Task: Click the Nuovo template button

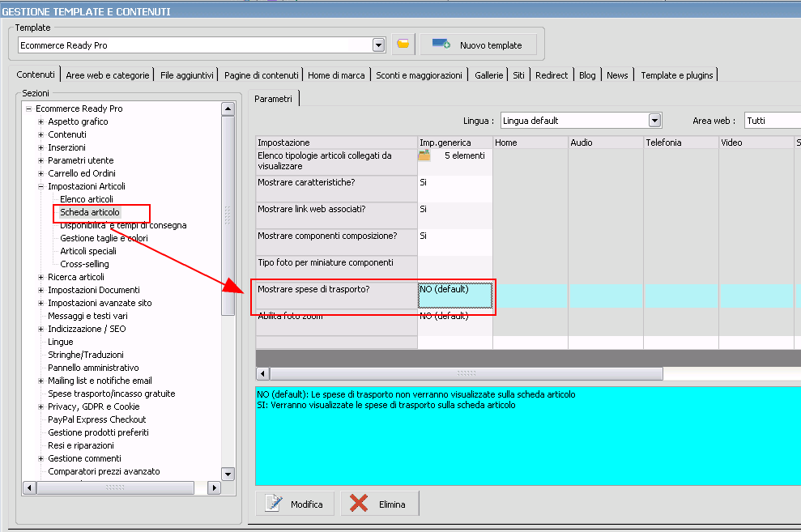Action: 478,45
